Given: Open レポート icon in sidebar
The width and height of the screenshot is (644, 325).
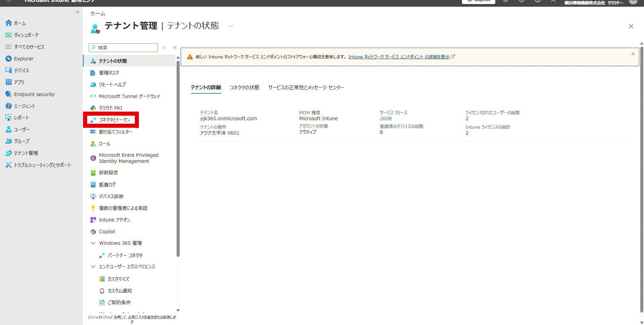Looking at the screenshot, I should tap(9, 118).
